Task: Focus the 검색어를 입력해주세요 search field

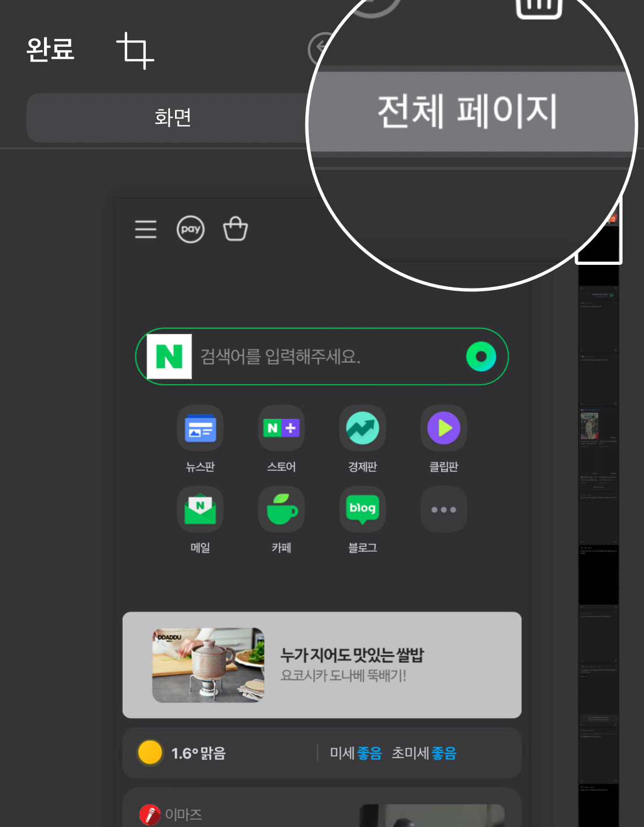Action: pyautogui.click(x=322, y=356)
